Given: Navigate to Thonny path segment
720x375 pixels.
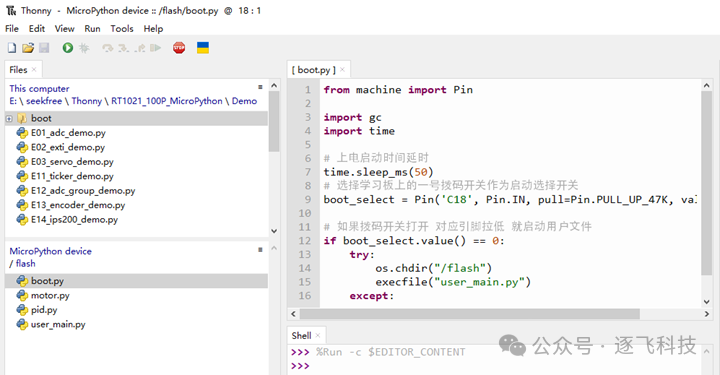Looking at the screenshot, I should 86,101.
